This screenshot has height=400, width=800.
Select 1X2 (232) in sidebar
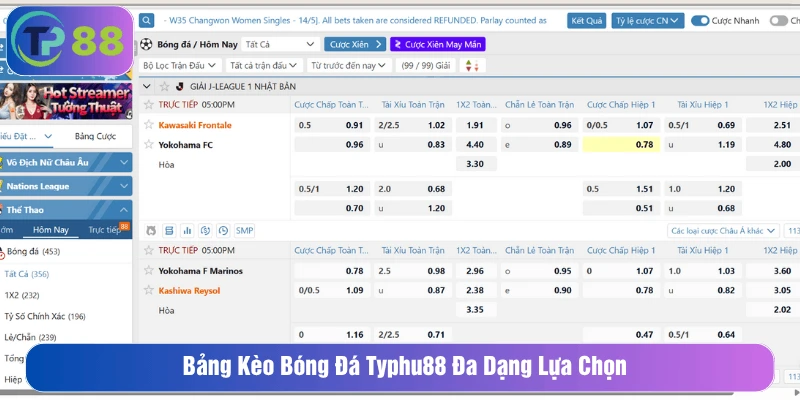[22, 295]
